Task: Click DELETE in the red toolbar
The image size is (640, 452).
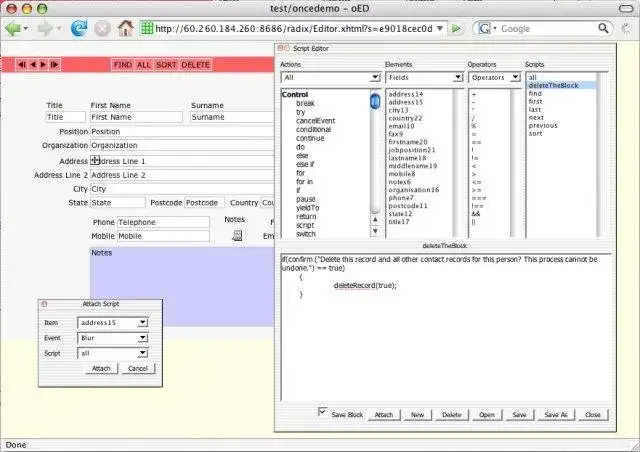Action: (x=196, y=65)
